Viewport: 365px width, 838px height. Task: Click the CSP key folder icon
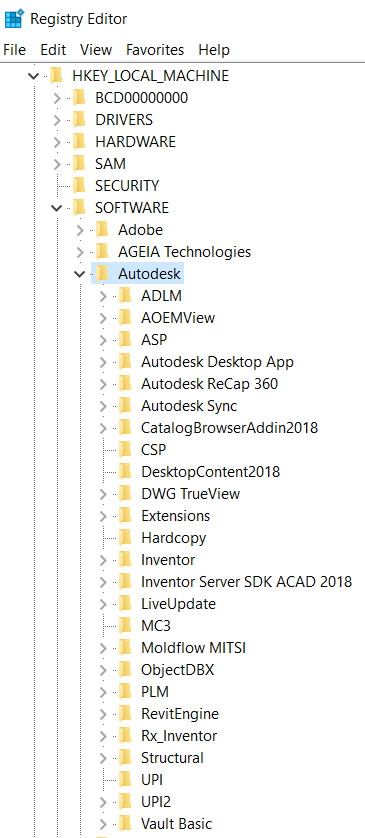125,449
